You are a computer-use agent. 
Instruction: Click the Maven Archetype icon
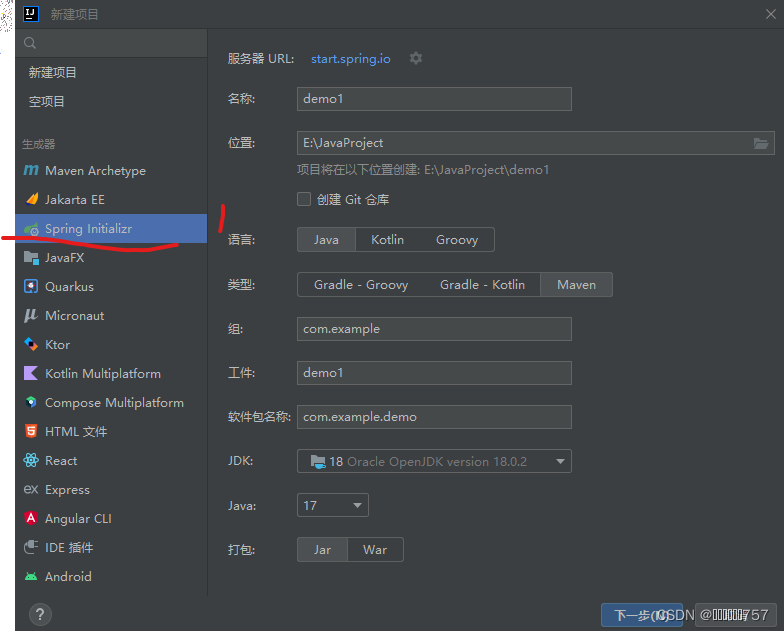click(x=31, y=170)
